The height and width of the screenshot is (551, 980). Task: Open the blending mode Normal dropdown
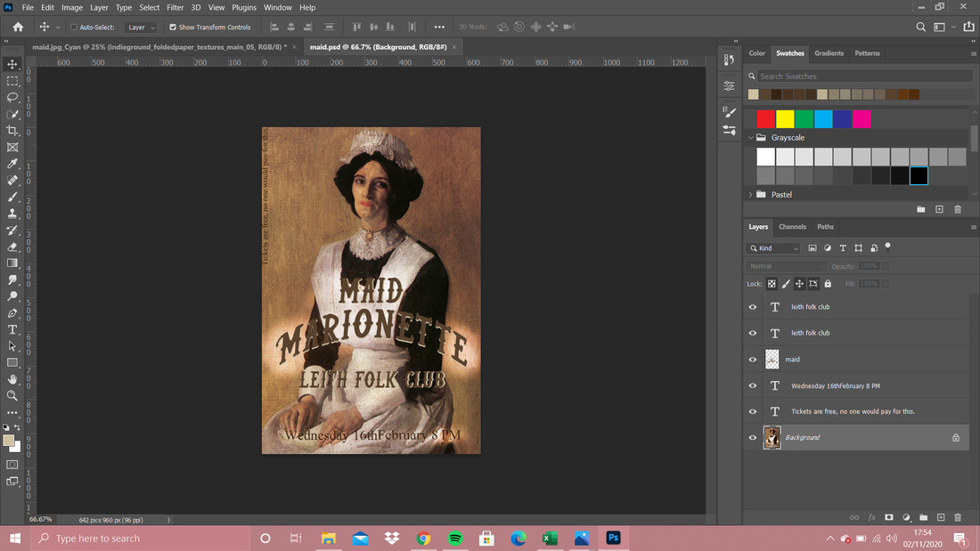pyautogui.click(x=787, y=266)
